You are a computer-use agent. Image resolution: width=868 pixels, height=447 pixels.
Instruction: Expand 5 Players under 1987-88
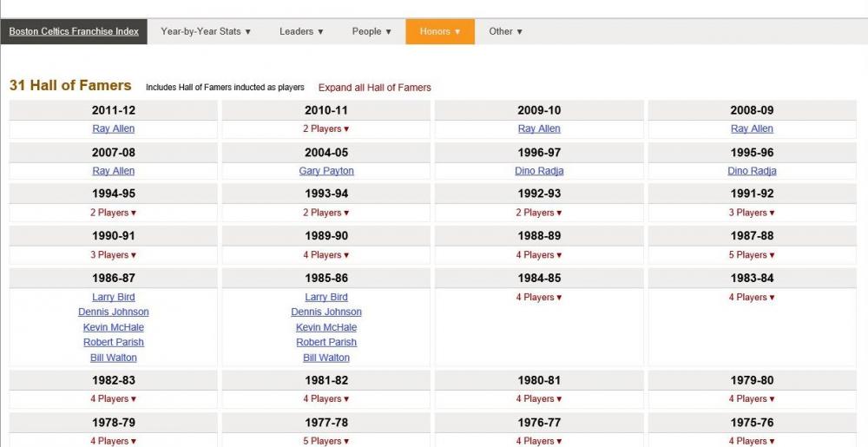point(752,255)
